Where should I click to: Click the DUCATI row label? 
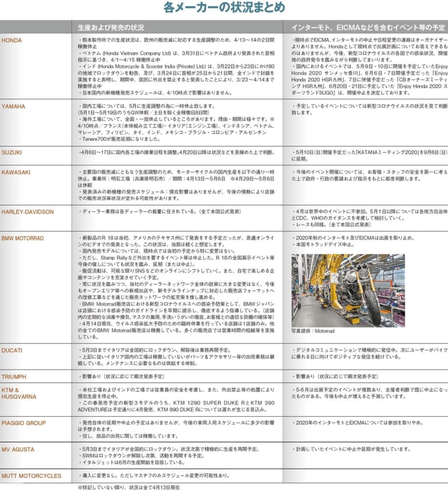12,350
